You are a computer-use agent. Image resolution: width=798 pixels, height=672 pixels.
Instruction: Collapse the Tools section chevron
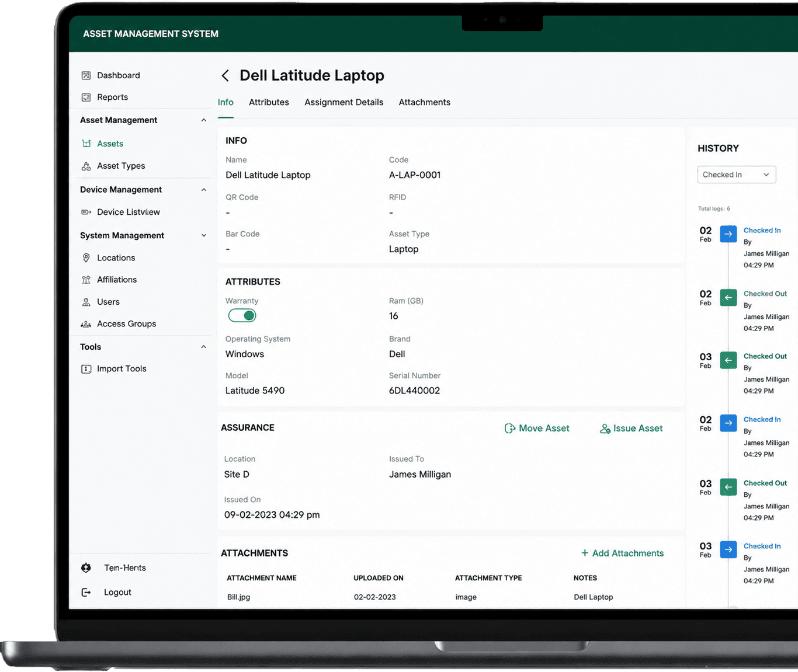pos(204,347)
